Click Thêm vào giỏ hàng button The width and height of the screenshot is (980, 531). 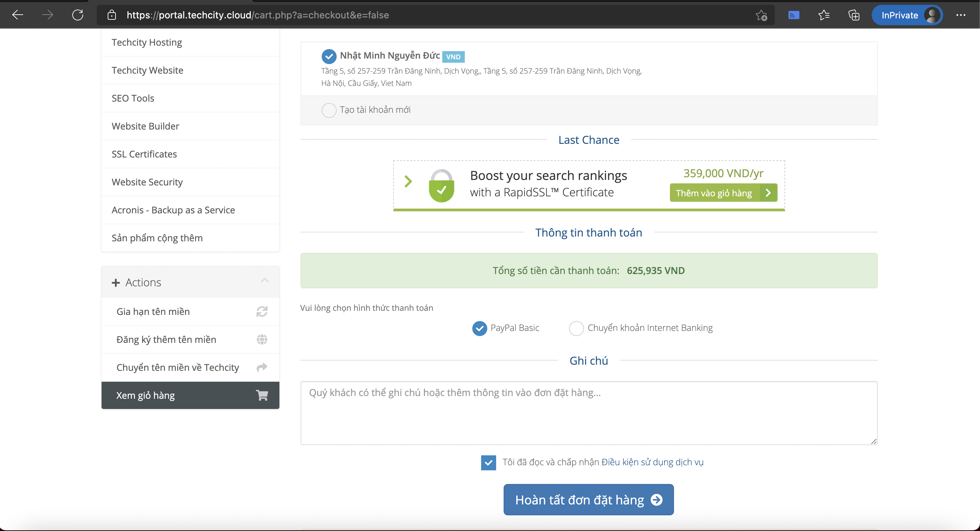(x=723, y=193)
